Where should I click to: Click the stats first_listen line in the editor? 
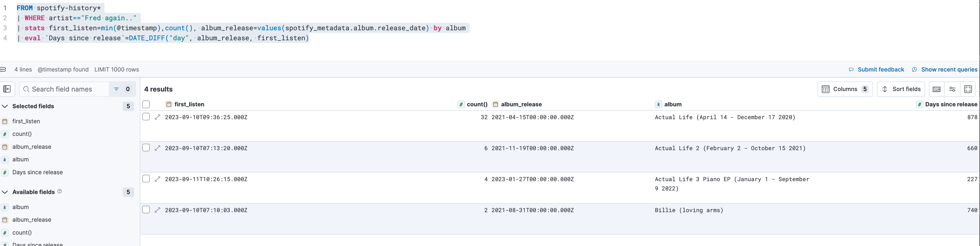(x=241, y=28)
